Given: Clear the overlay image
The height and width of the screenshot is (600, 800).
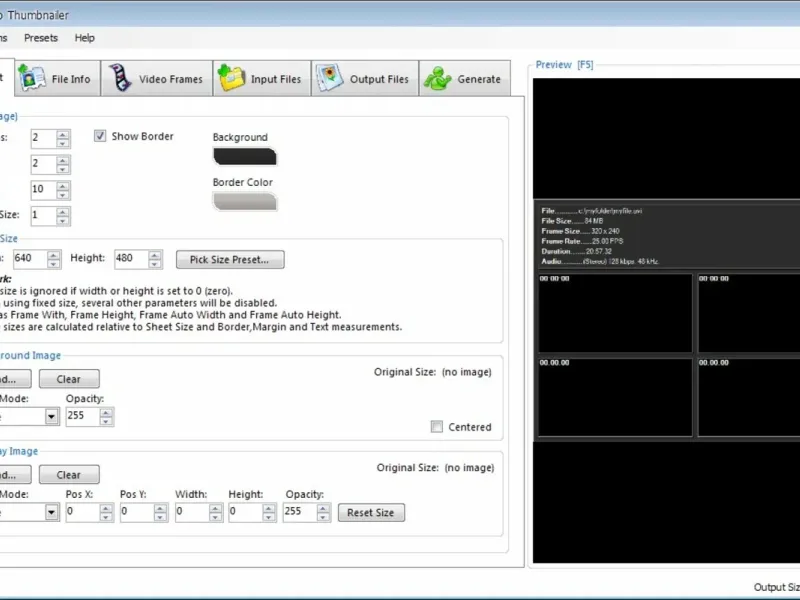Looking at the screenshot, I should [x=69, y=474].
